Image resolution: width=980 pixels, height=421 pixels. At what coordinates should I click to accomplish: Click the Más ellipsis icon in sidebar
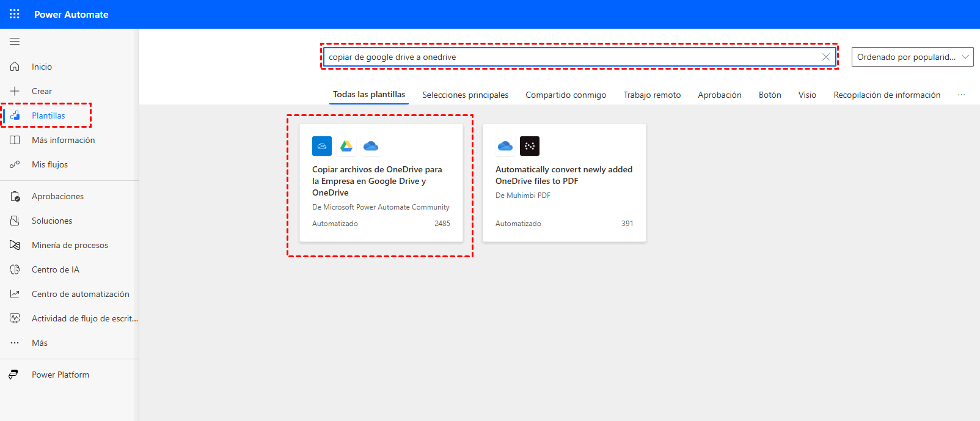click(x=15, y=343)
